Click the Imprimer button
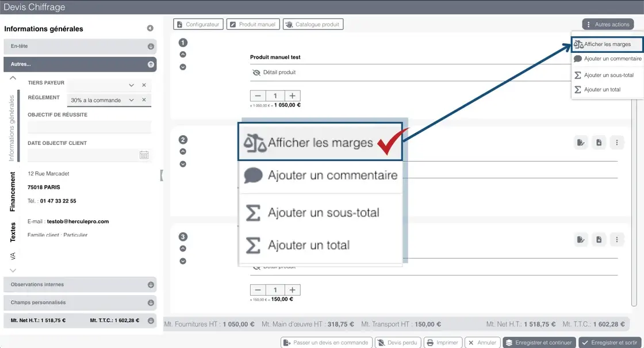Image resolution: width=644 pixels, height=348 pixels. click(443, 343)
